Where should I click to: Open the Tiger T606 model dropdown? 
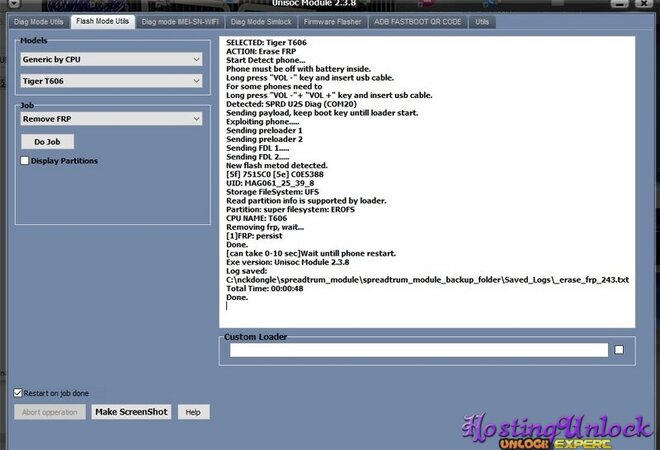point(111,79)
